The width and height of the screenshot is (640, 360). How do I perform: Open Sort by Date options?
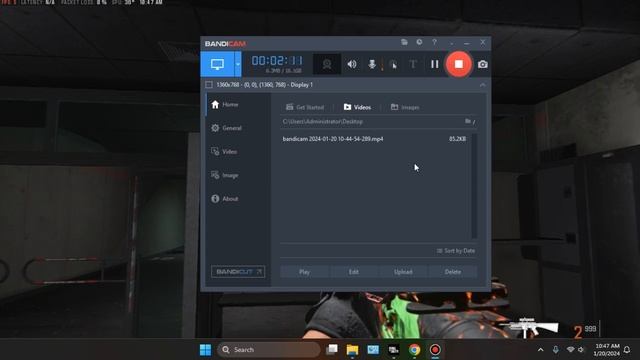456,251
